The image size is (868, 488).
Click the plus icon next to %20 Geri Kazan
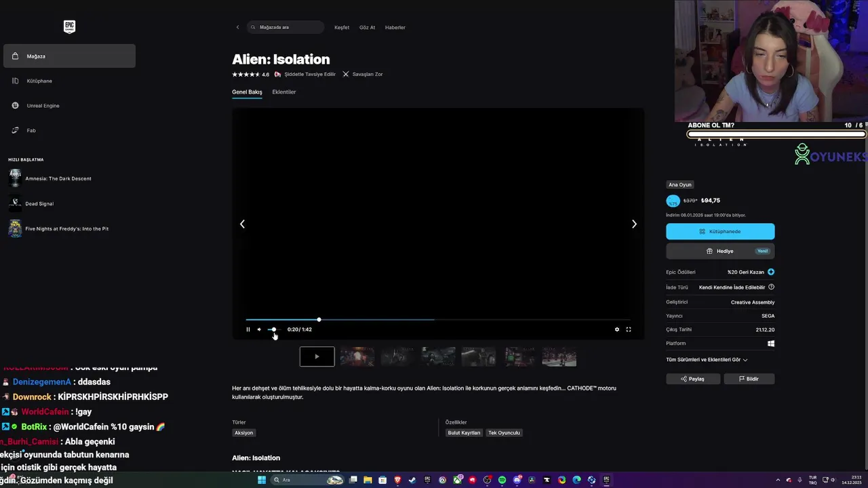tap(771, 272)
